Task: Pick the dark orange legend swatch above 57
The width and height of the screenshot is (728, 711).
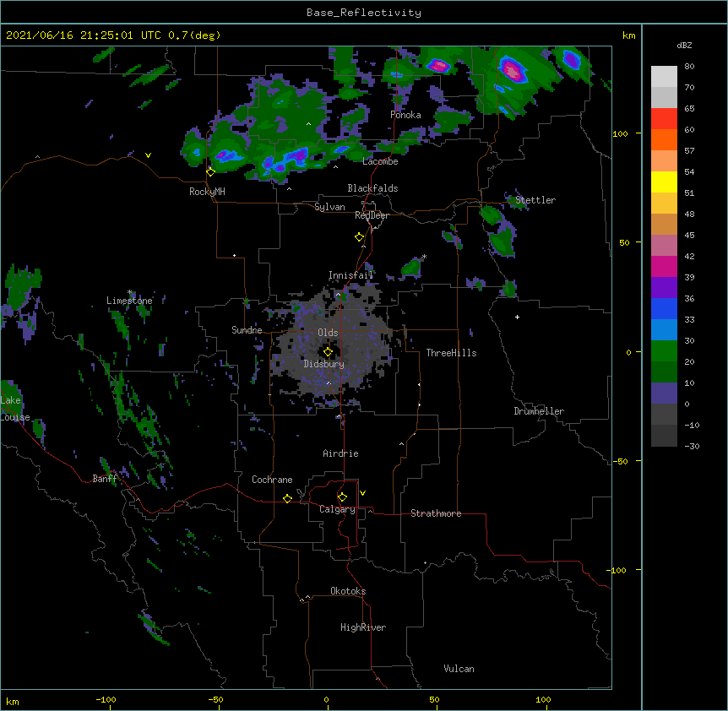Action: [x=664, y=139]
